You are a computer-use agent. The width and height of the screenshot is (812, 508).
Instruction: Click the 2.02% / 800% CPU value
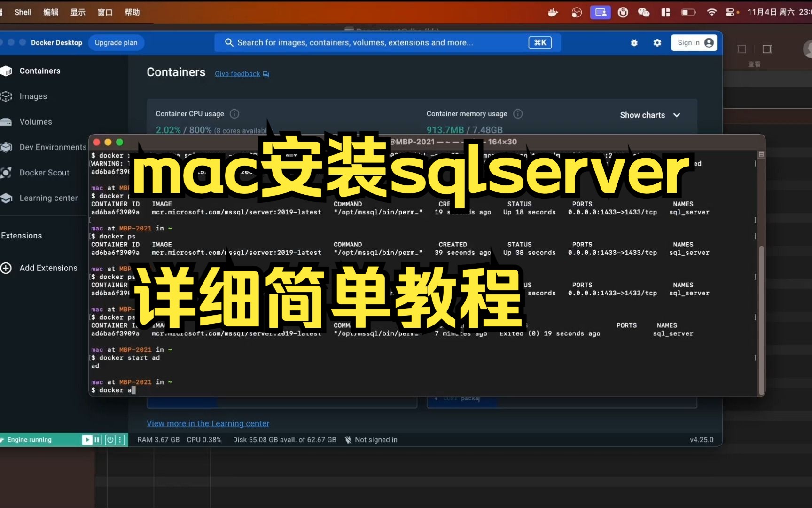184,130
